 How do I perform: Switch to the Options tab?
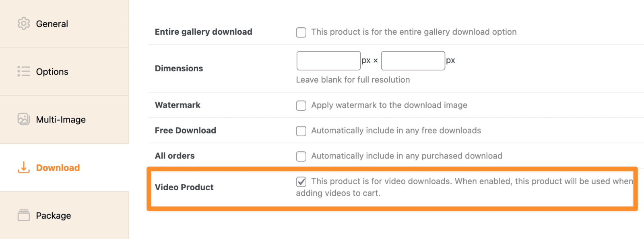(52, 72)
